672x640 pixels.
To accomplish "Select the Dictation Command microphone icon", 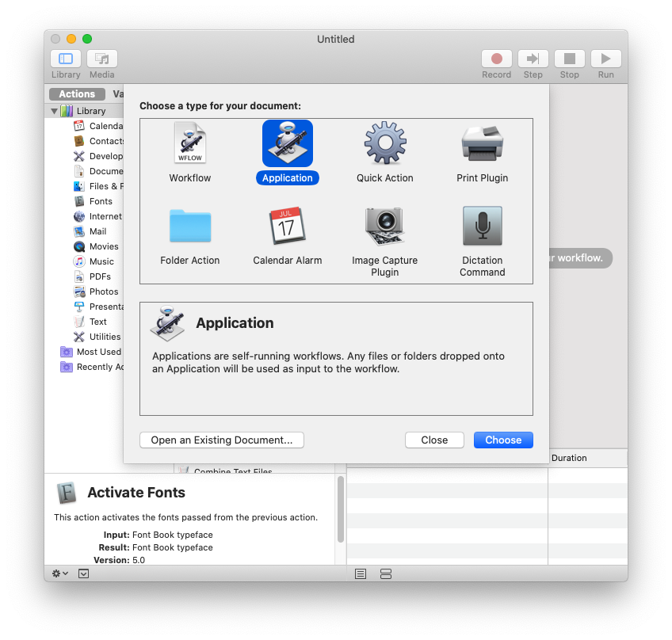I will (483, 227).
